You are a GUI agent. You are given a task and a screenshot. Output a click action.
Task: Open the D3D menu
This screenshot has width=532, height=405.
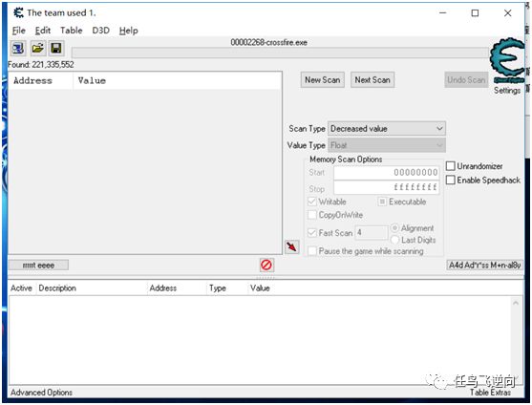tap(101, 31)
